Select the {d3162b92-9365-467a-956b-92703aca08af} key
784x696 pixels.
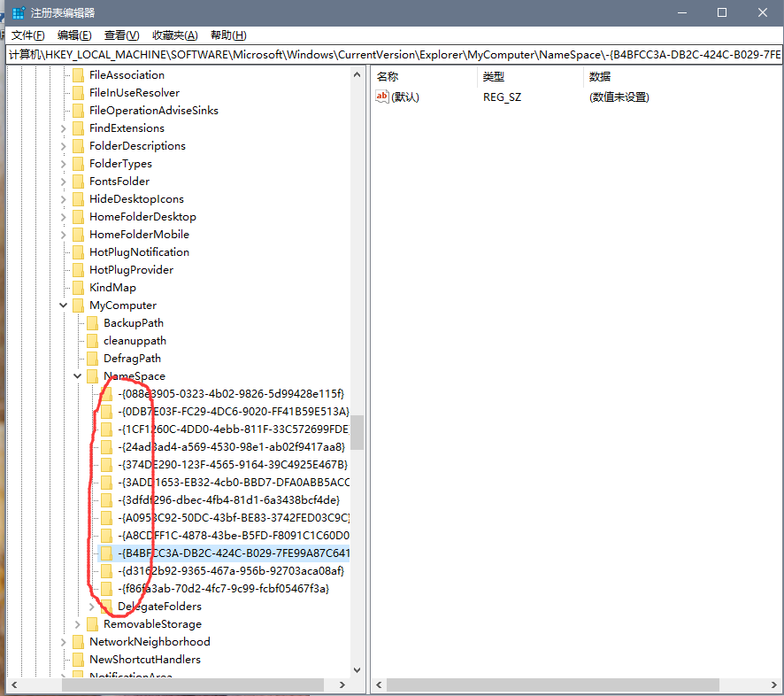coord(231,571)
